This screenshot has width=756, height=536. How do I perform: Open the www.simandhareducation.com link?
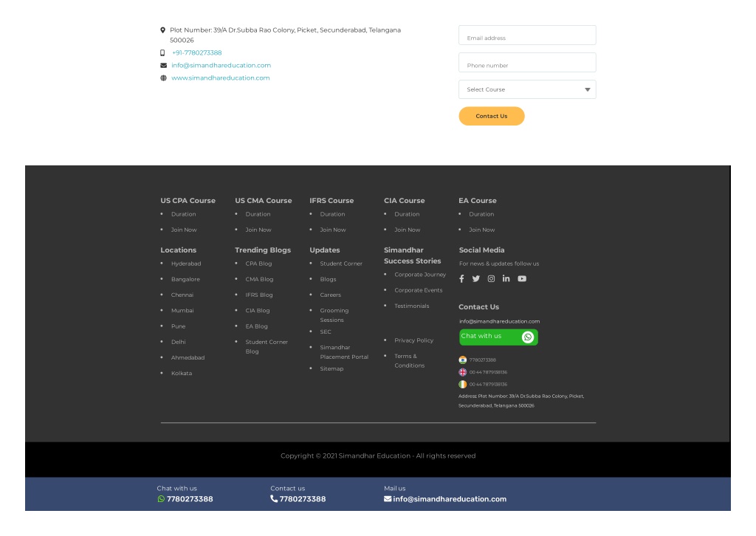pos(220,78)
